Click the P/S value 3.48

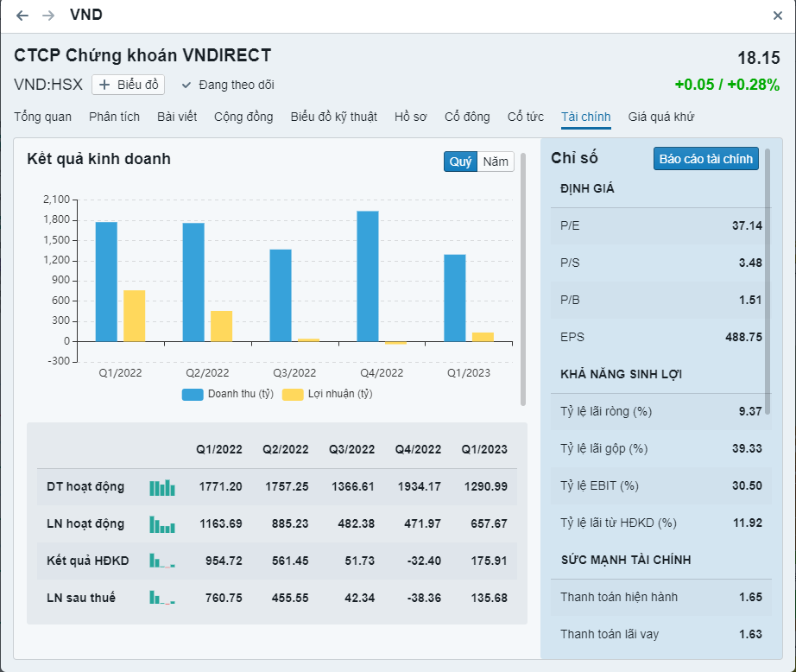[750, 263]
